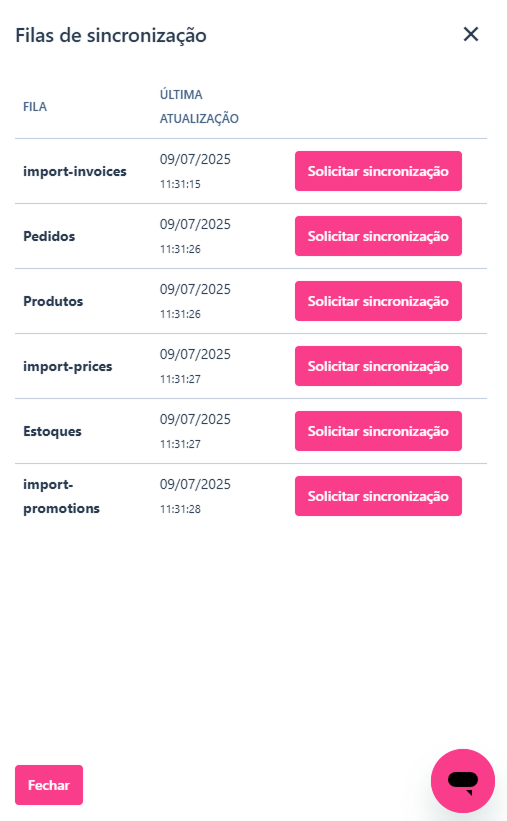Select the Produtos queue name
The width and height of the screenshot is (507, 821).
tap(53, 301)
